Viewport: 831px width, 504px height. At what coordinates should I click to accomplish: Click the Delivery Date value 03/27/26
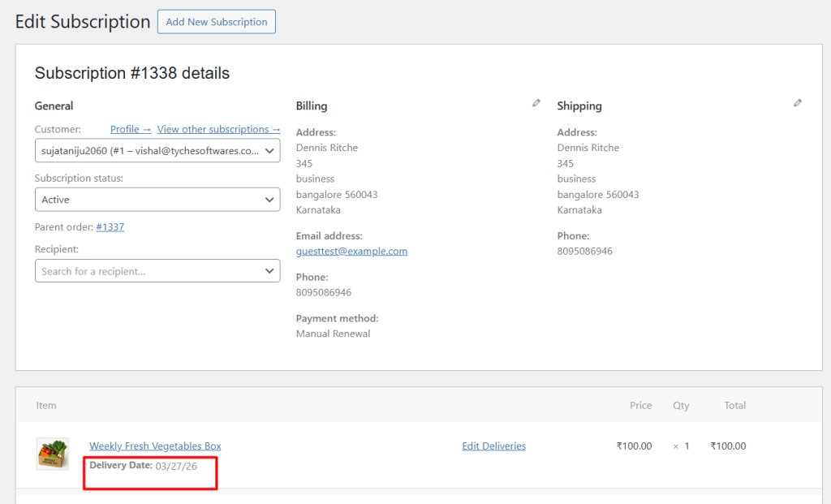[176, 466]
